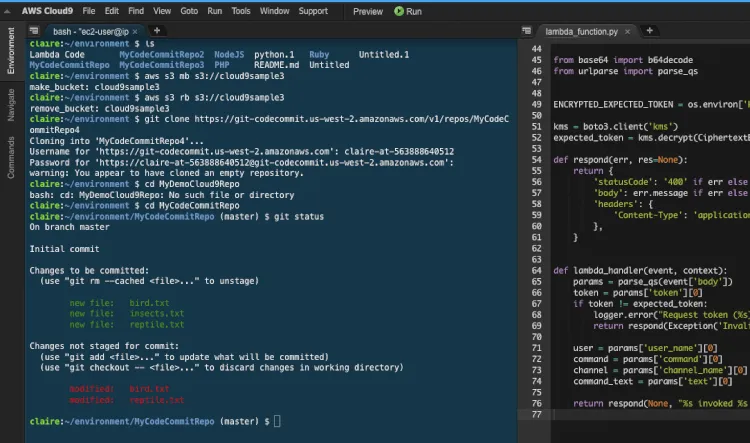The width and height of the screenshot is (750, 443).
Task: Click 'from urlparse import parse_qs' line
Action: (626, 71)
